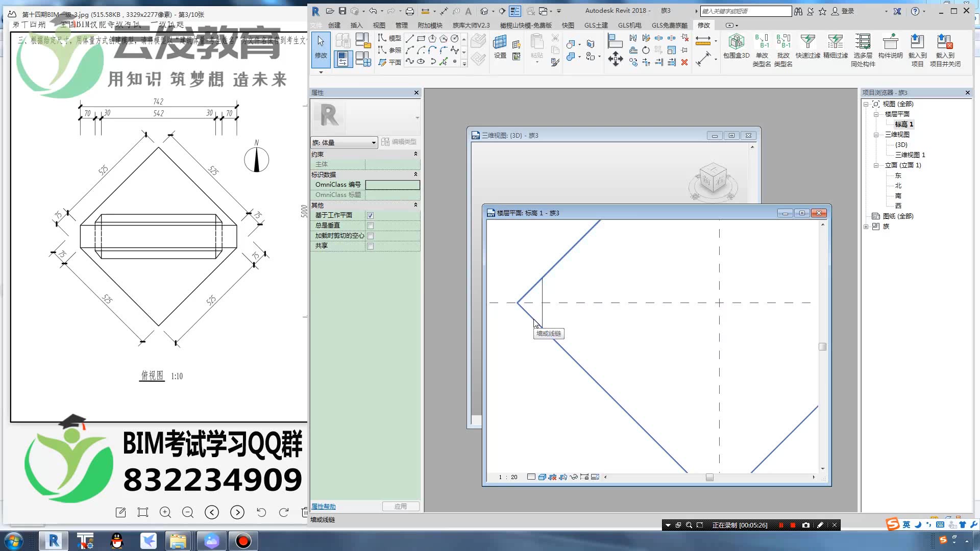Open the 标高 1 floor plan view
Screen dimensions: 980x551
click(x=903, y=124)
